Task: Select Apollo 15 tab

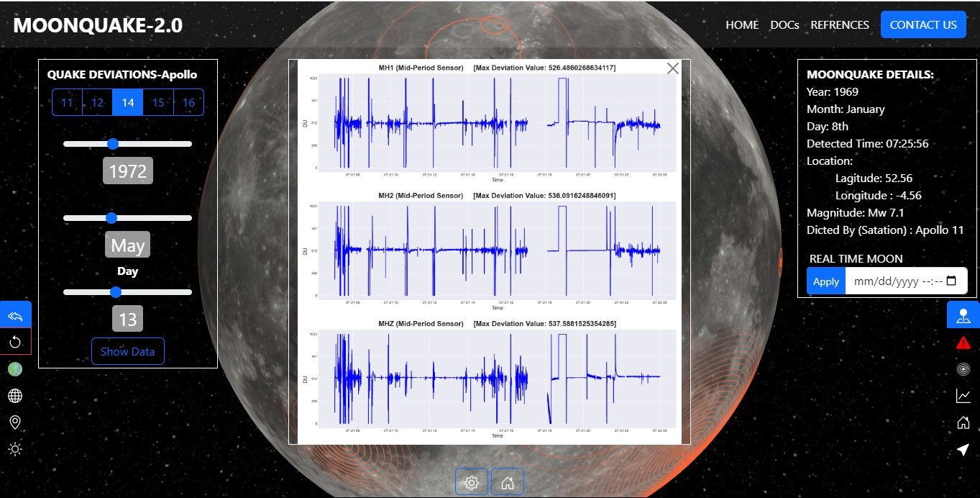Action: tap(158, 102)
